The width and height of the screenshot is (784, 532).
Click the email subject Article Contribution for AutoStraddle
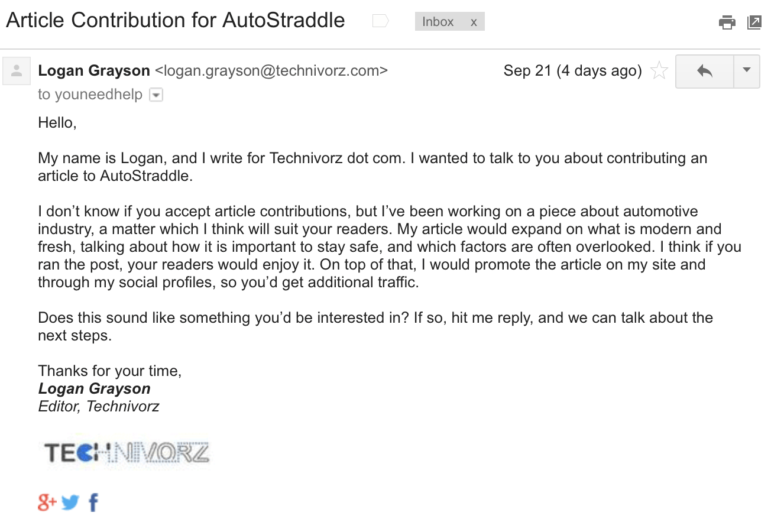pos(176,20)
